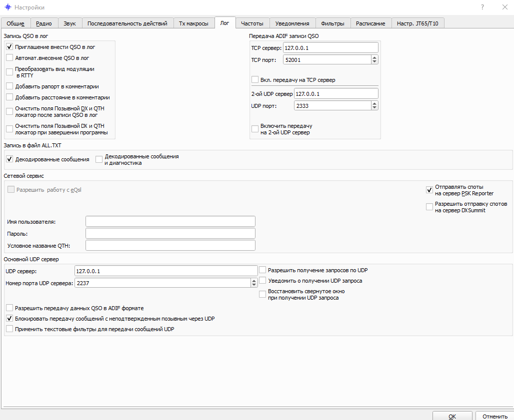Decrease UDP server port 2237 down arrow
The image size is (514, 420).
(253, 286)
